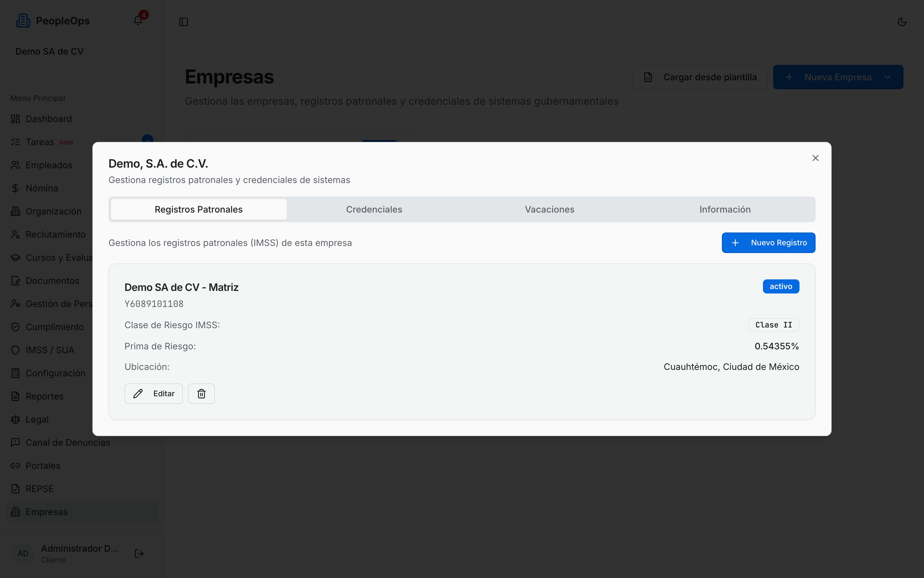Viewport: 924px width, 578px height.
Task: Click the IMSS / SUA shield icon
Action: 15,350
